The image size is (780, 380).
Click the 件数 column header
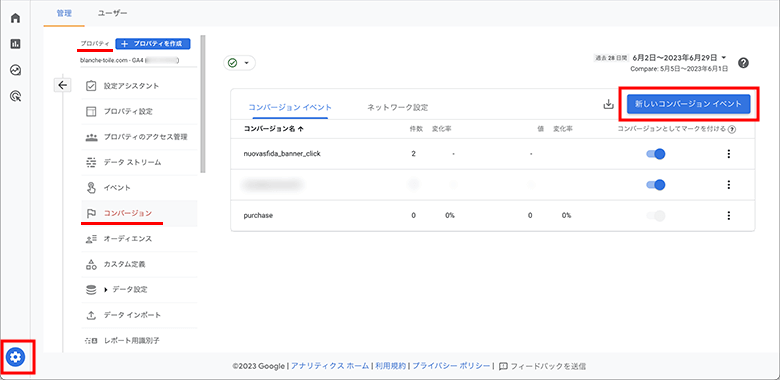(x=416, y=129)
